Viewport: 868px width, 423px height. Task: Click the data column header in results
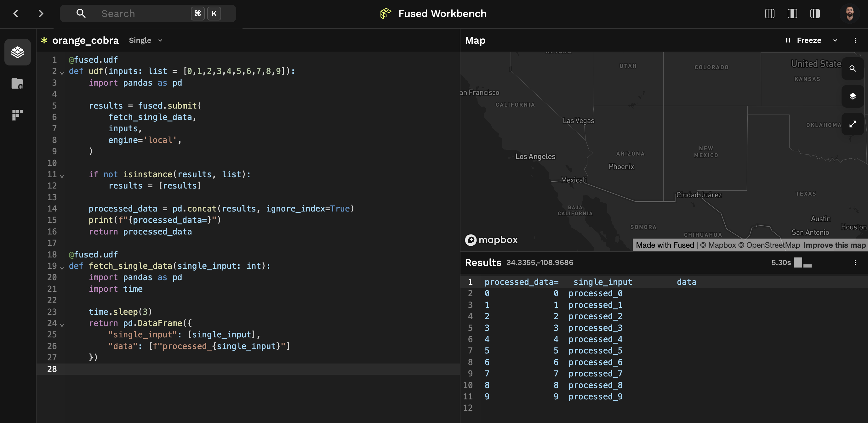point(686,282)
